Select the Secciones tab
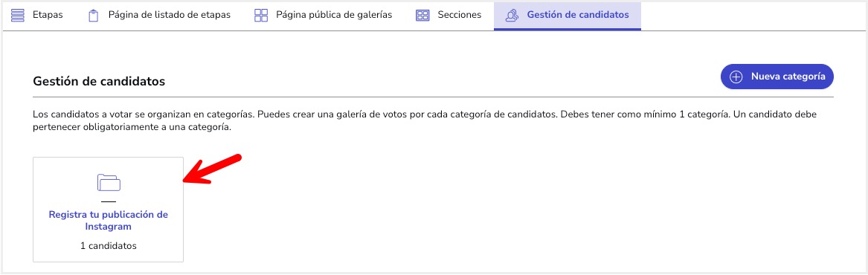868x275 pixels. (x=449, y=16)
